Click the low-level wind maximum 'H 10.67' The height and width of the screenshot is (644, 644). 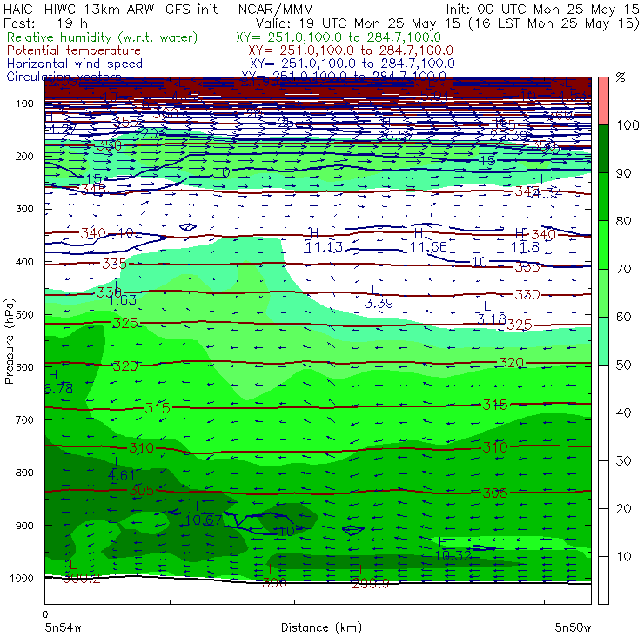click(x=203, y=513)
